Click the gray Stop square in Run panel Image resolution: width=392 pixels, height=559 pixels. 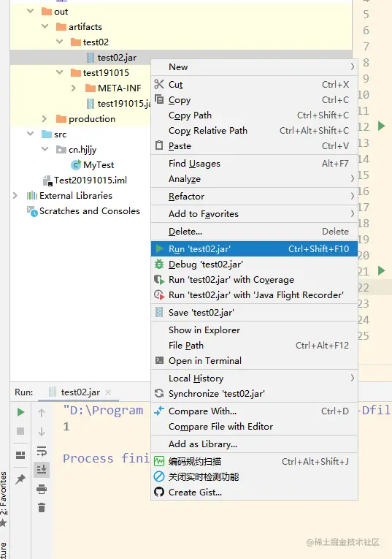(x=20, y=431)
